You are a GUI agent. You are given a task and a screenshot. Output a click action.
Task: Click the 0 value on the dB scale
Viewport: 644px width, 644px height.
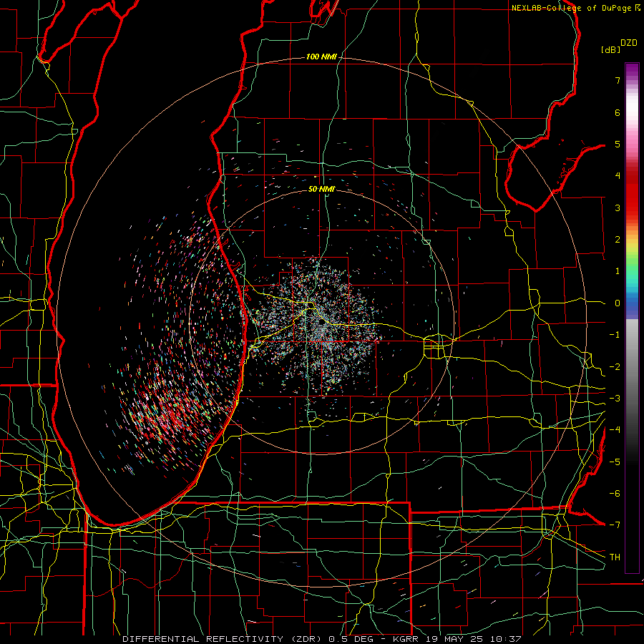[618, 303]
